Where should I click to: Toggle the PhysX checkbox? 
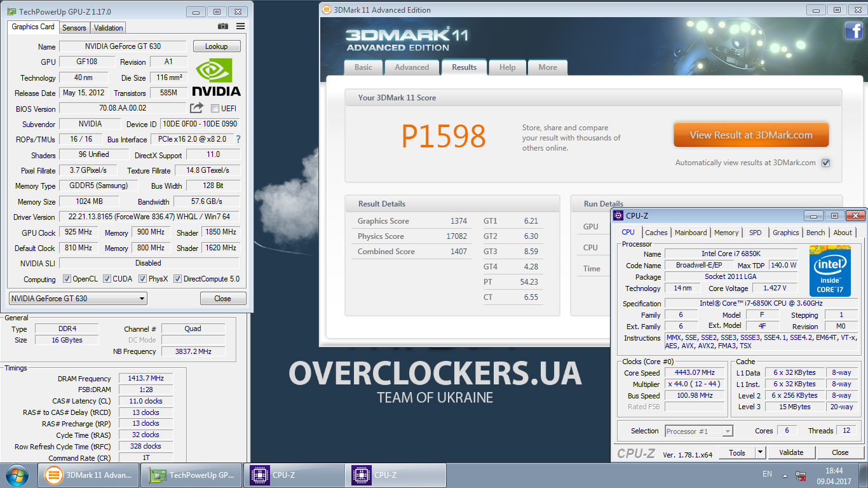click(143, 278)
